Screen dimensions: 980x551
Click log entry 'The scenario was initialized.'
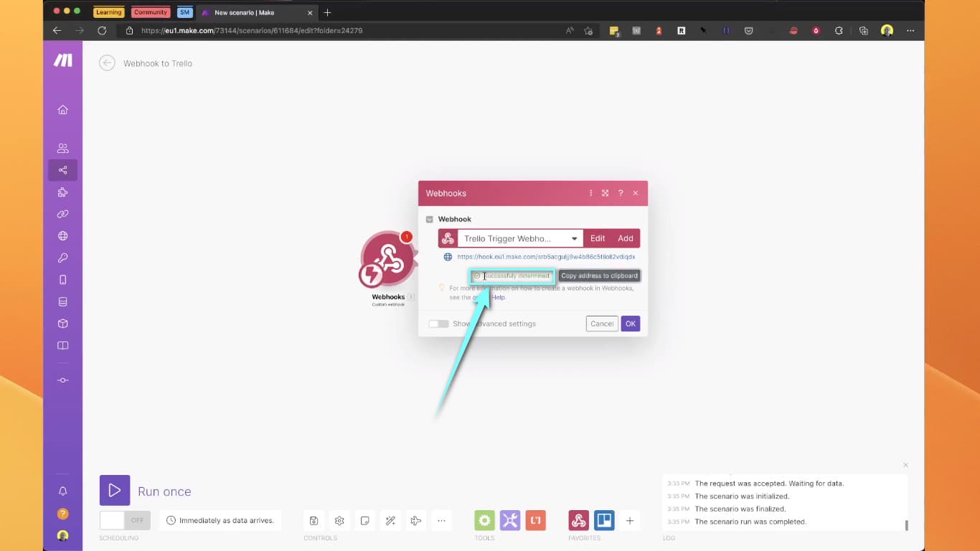click(742, 496)
